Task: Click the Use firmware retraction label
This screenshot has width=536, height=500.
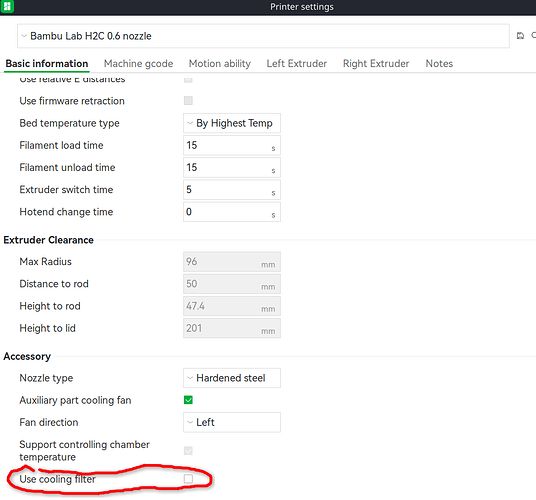Action: pyautogui.click(x=72, y=101)
